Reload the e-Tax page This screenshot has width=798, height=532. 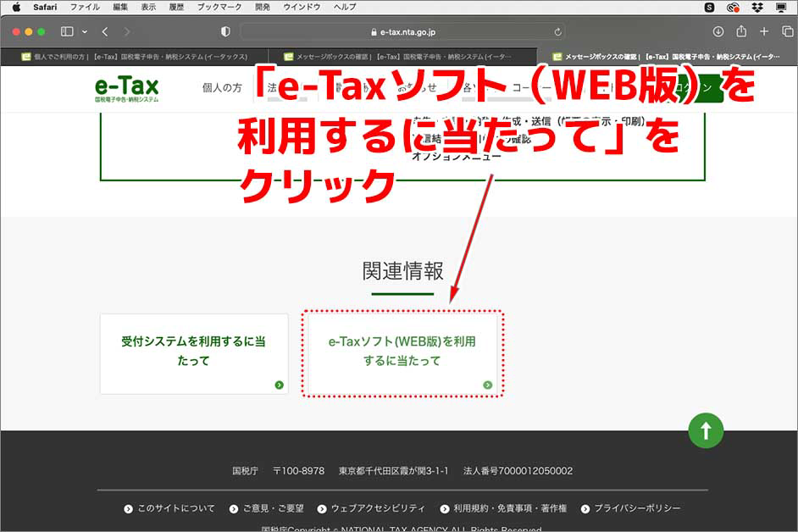point(558,30)
